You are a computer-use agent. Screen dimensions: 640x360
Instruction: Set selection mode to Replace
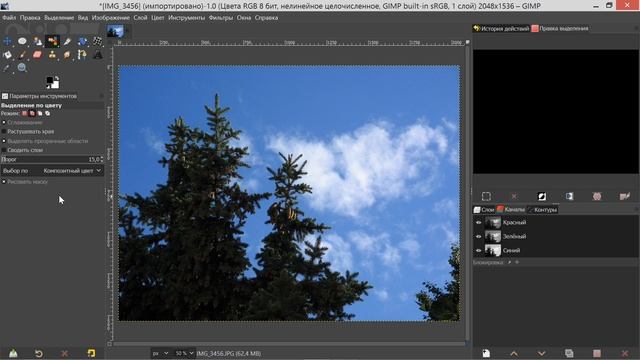tap(25, 113)
